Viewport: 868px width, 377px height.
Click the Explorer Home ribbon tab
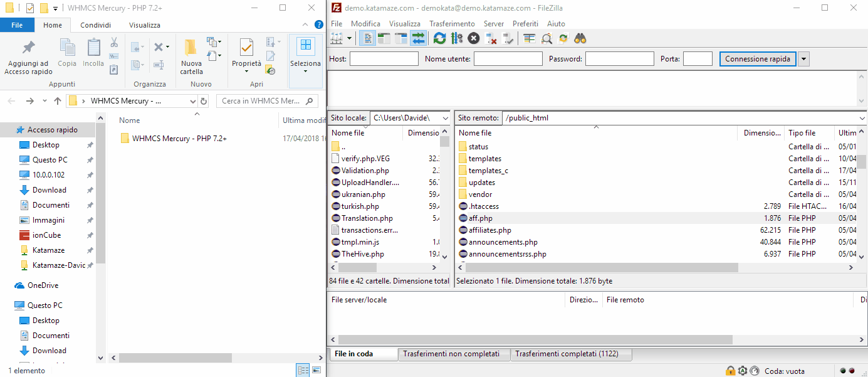click(53, 25)
